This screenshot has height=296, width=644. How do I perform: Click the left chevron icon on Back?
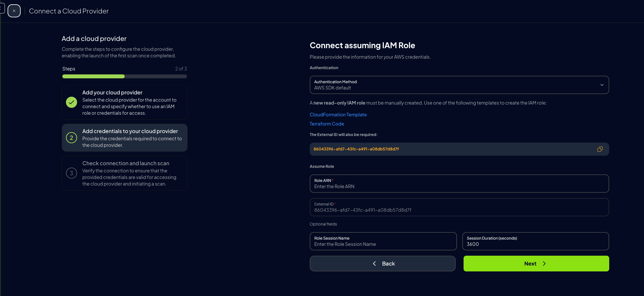click(374, 264)
